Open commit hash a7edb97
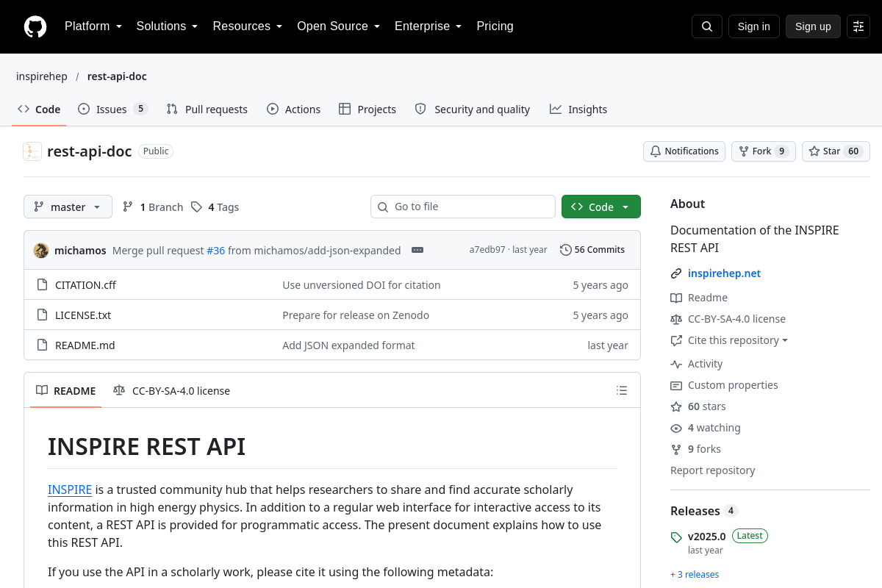The image size is (882, 588). [x=487, y=250]
